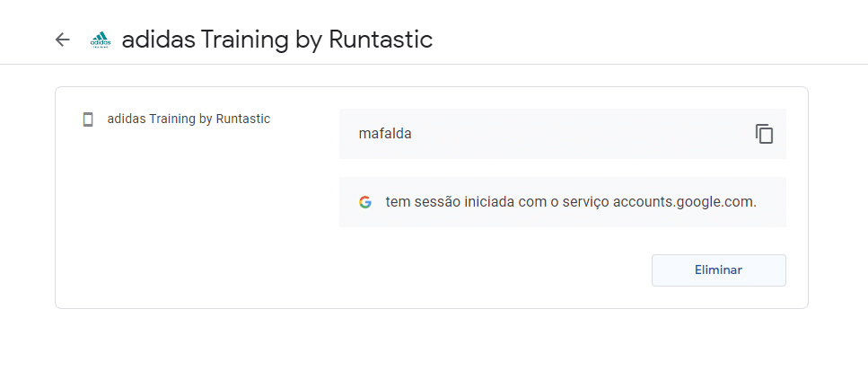The image size is (868, 371).
Task: Go back using the left arrow
Action: coord(63,40)
